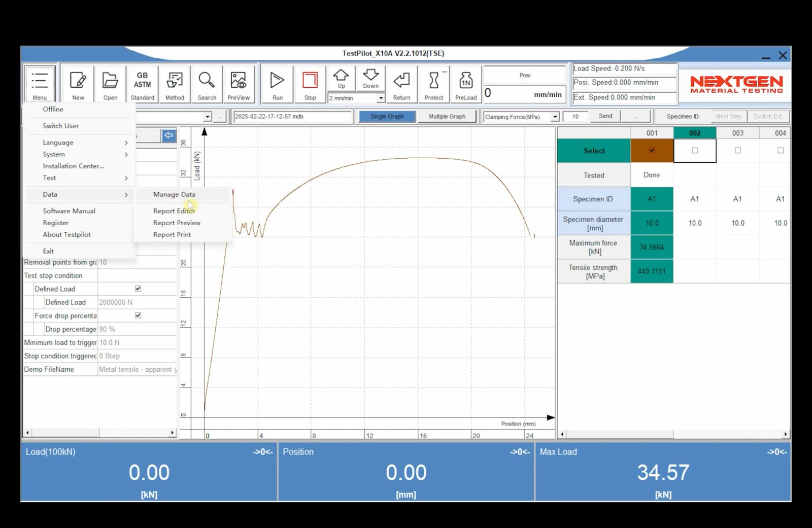
Task: Uncheck the Select checkbox for specimen 001
Action: click(x=652, y=151)
